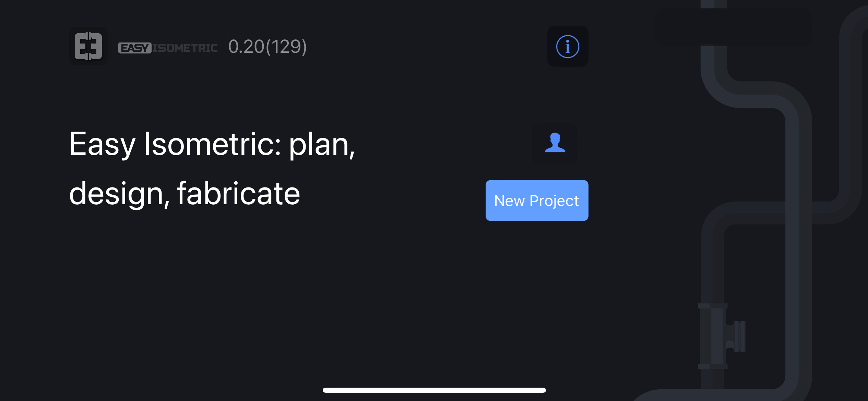Screen dimensions: 868x401
Task: Open the info circle icon
Action: coord(568,46)
